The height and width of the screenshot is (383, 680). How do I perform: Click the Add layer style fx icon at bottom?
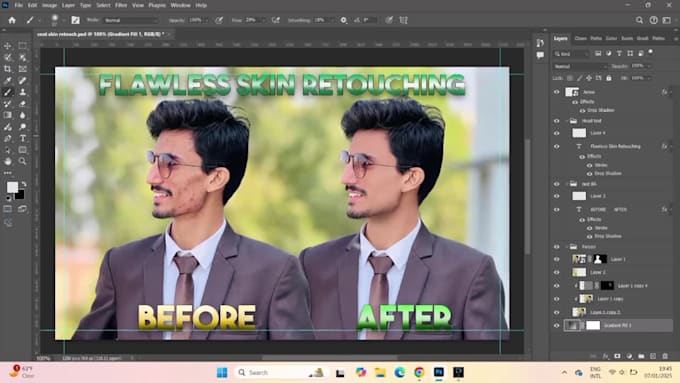click(x=605, y=356)
